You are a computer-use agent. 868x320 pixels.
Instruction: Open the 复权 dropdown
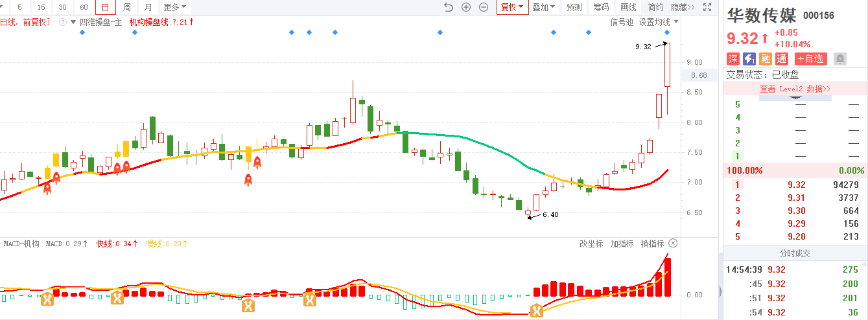pyautogui.click(x=511, y=7)
